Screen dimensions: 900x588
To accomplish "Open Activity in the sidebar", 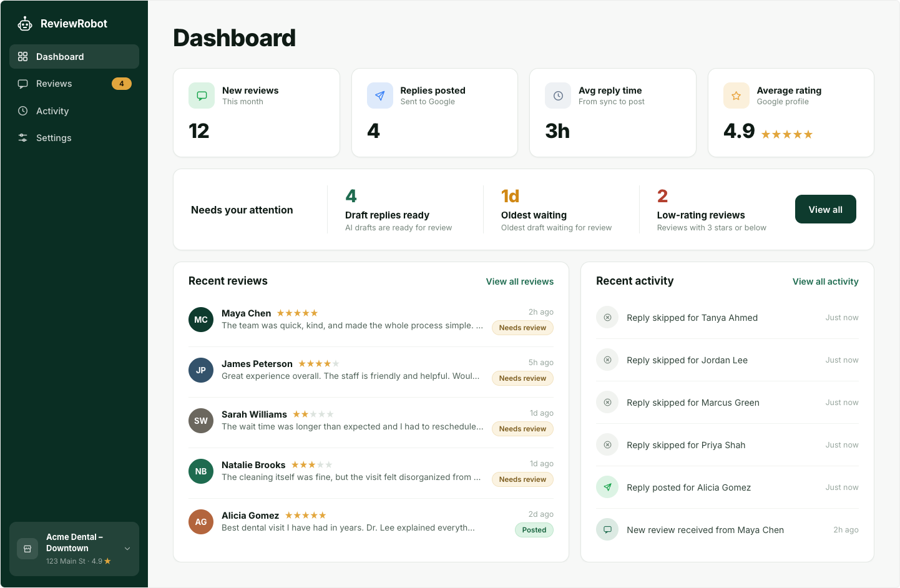I will [74, 111].
